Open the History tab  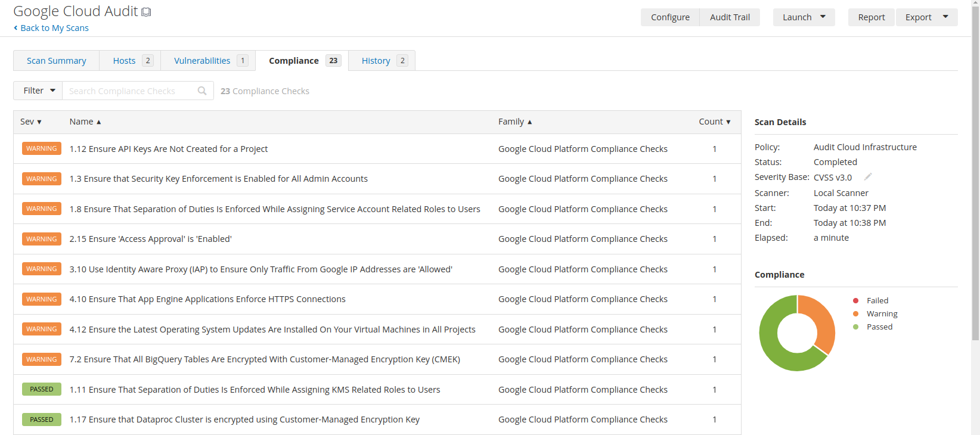click(376, 61)
